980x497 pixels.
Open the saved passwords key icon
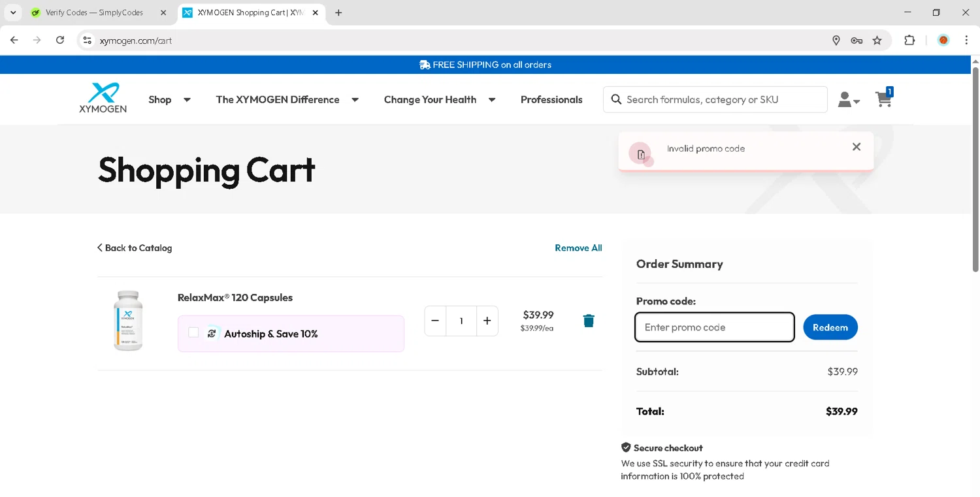(857, 40)
